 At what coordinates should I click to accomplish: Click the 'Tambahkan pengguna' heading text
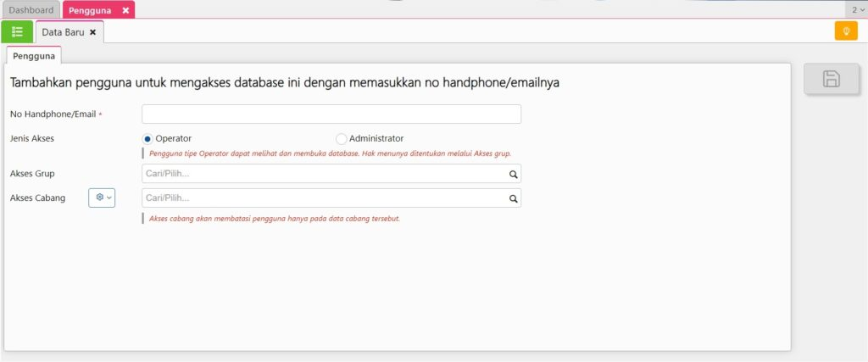(285, 83)
